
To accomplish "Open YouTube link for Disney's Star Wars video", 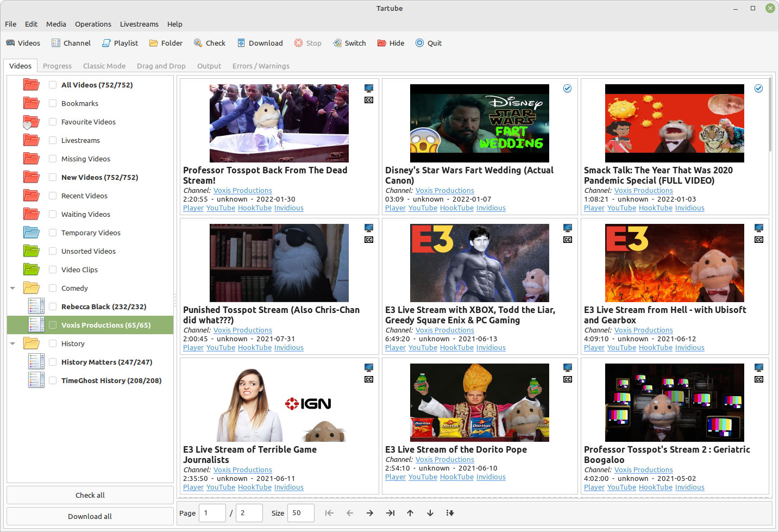I will click(423, 208).
